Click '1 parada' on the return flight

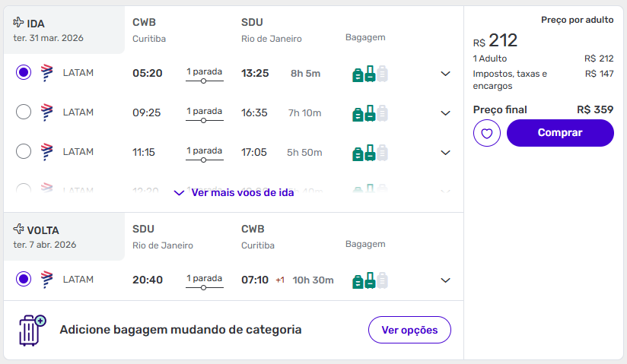tap(205, 280)
